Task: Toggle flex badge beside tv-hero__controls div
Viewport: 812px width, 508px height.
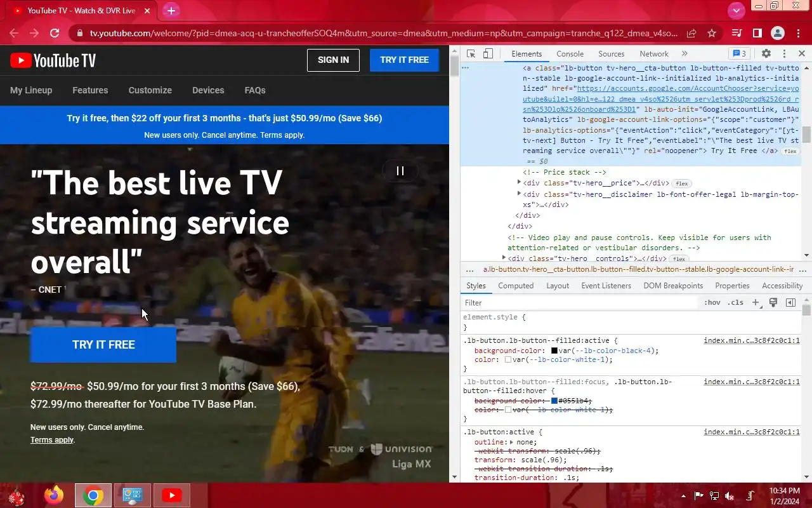Action: tap(679, 259)
